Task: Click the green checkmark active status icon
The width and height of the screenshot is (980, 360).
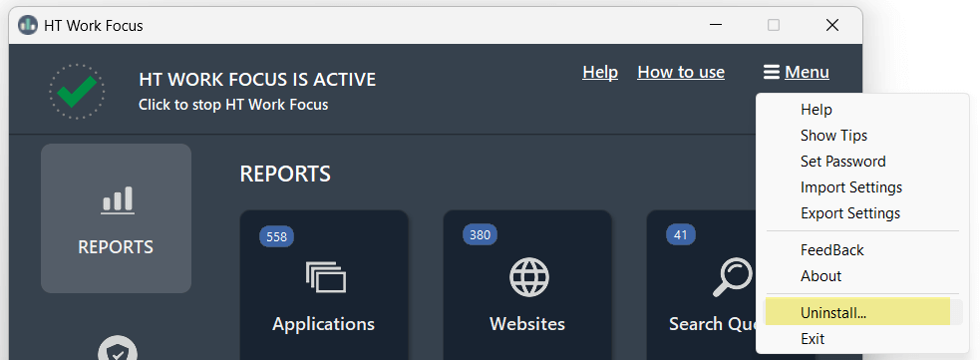Action: (77, 92)
